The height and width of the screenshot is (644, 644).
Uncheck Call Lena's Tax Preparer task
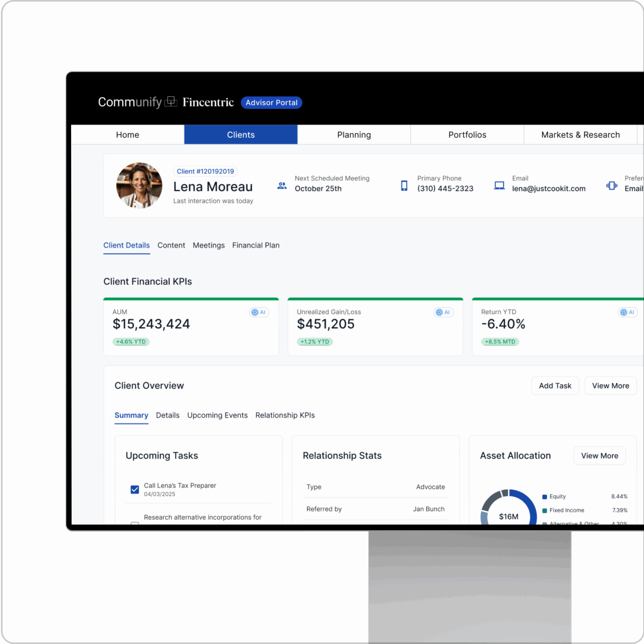click(135, 489)
